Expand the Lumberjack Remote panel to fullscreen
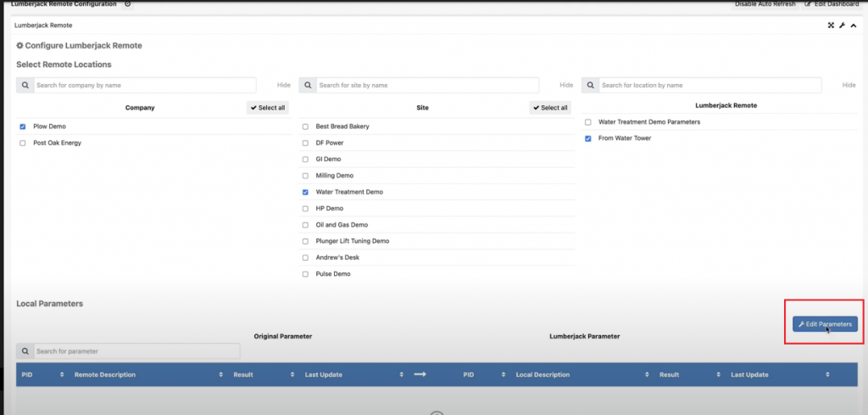868x415 pixels. click(x=831, y=25)
